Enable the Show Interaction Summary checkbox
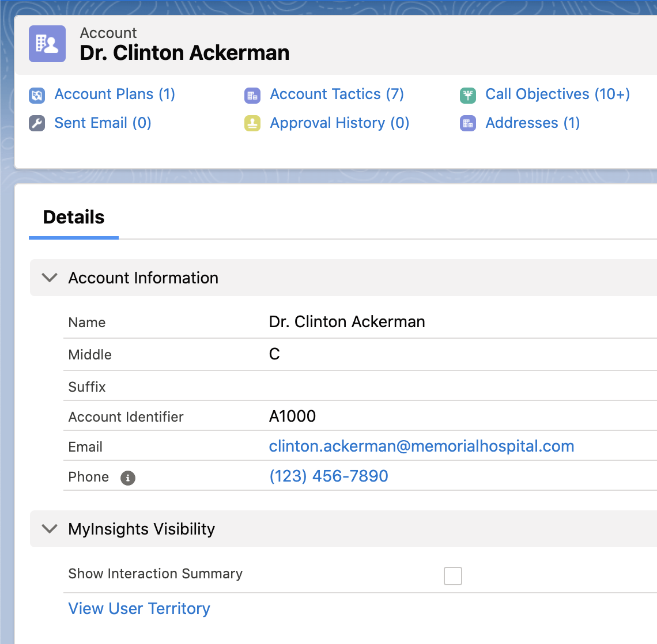Image resolution: width=657 pixels, height=644 pixels. click(453, 575)
